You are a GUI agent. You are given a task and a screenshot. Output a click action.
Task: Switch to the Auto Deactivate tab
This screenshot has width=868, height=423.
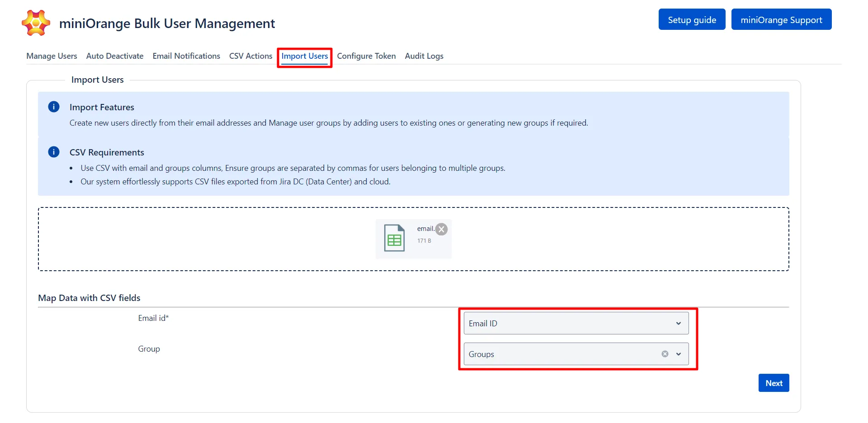point(115,56)
